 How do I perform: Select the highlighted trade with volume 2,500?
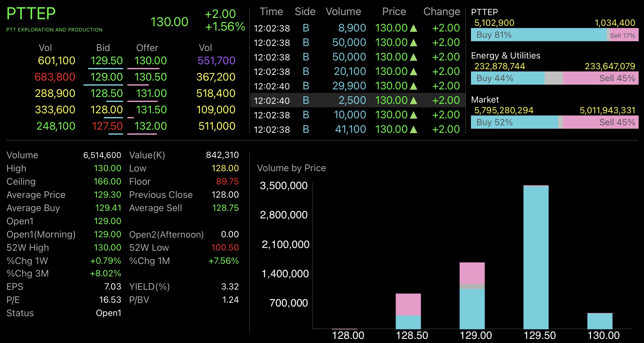(x=358, y=100)
